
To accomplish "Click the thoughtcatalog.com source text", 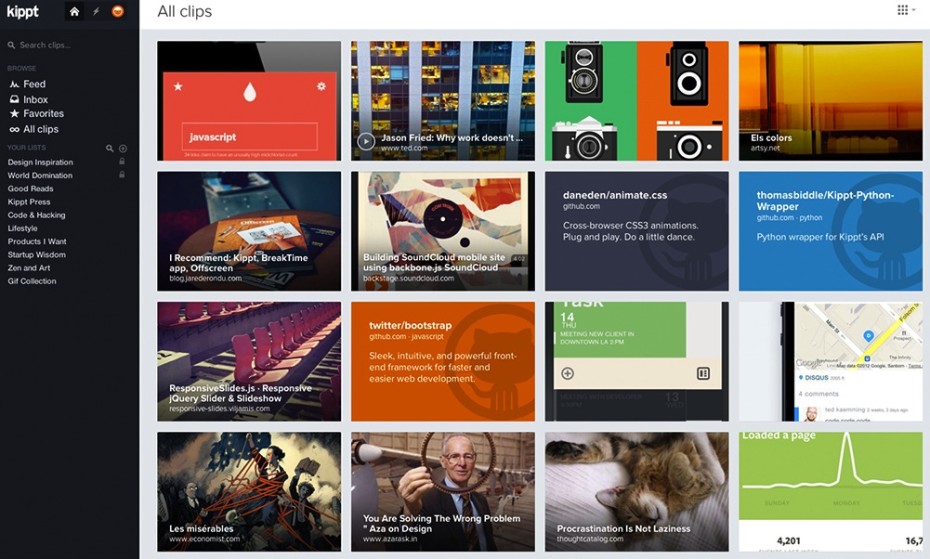I will tap(590, 539).
